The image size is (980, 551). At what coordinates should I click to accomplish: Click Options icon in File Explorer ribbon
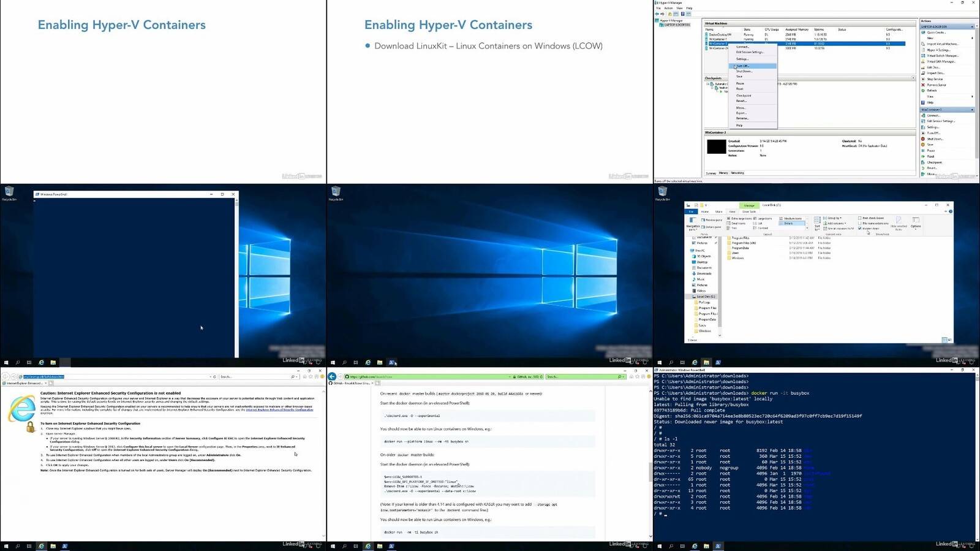pos(916,223)
